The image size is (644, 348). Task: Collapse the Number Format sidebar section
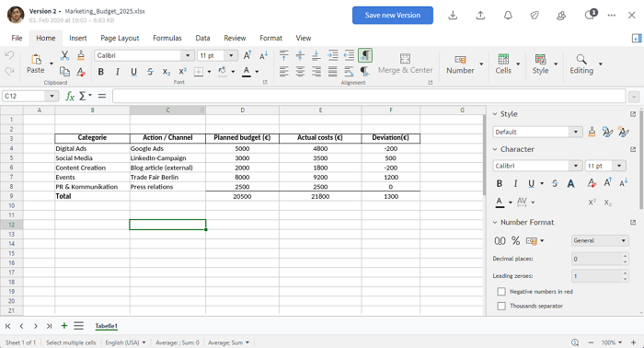[495, 222]
